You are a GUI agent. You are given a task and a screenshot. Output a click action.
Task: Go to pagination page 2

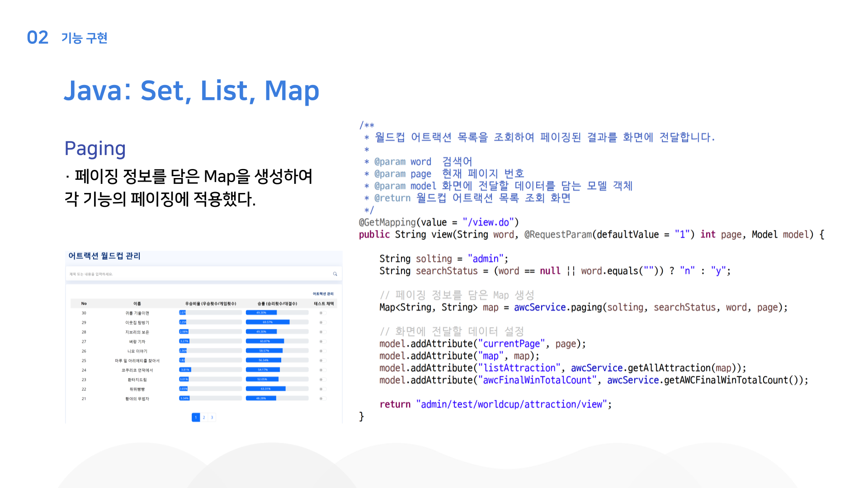pos(204,418)
